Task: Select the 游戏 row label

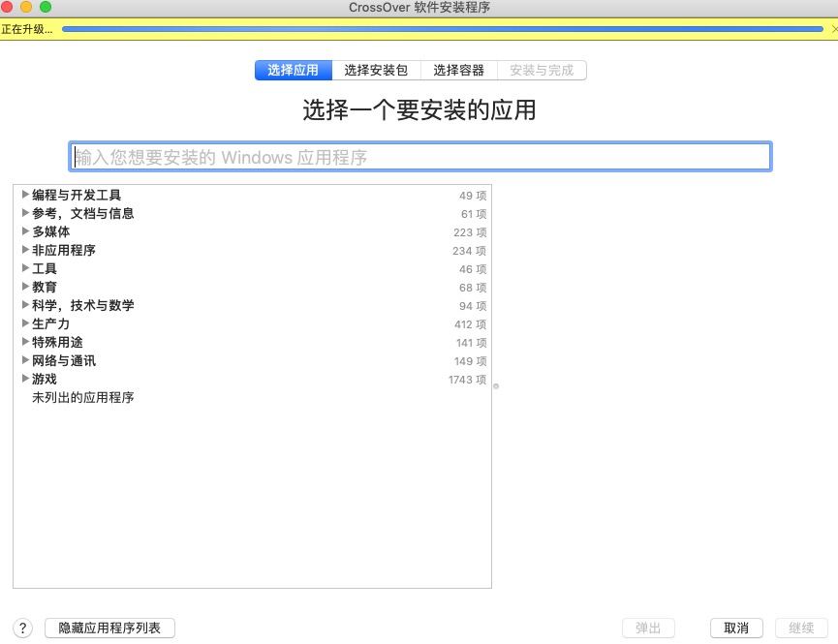Action: tap(45, 379)
